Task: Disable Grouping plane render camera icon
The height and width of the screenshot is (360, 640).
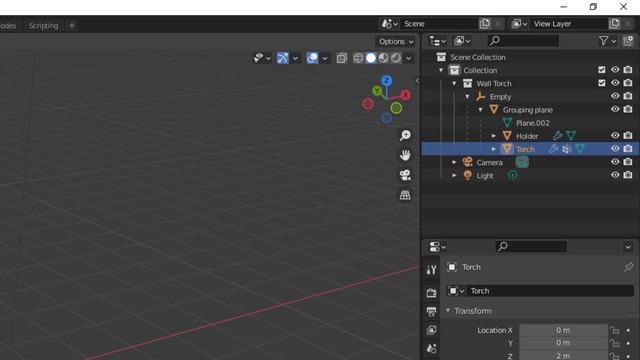Action: tap(628, 109)
